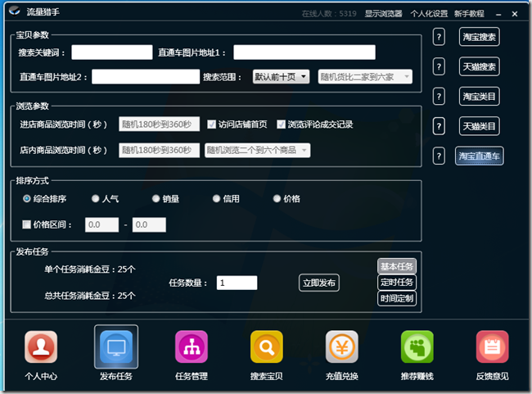Click 店内商品浏览时间 field

click(159, 150)
